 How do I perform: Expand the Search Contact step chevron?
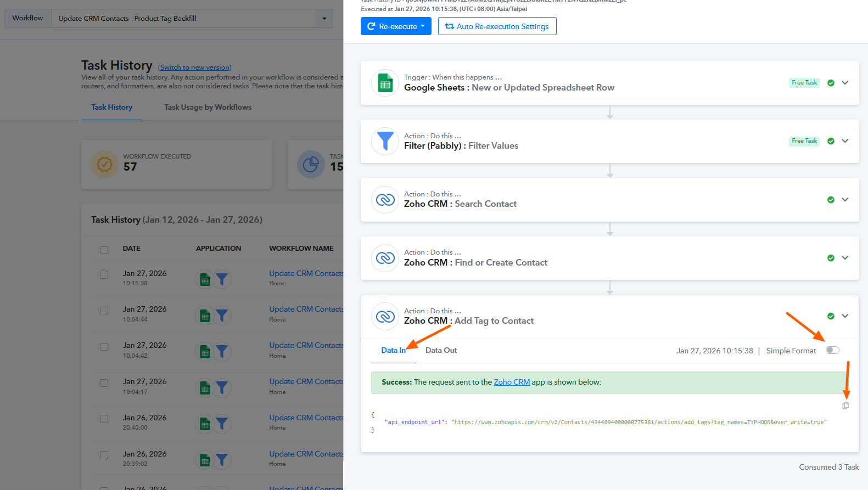pyautogui.click(x=845, y=200)
